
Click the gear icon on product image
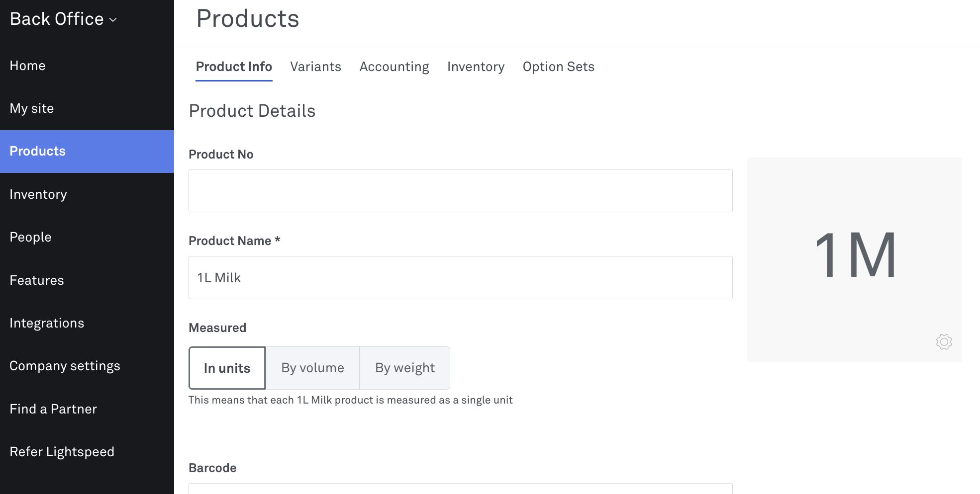pos(944,342)
